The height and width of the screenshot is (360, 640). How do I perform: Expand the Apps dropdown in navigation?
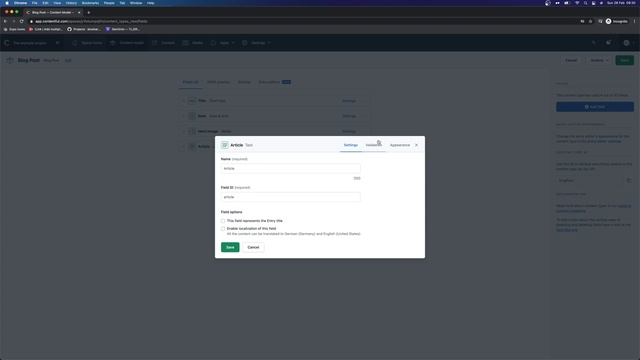click(x=223, y=43)
